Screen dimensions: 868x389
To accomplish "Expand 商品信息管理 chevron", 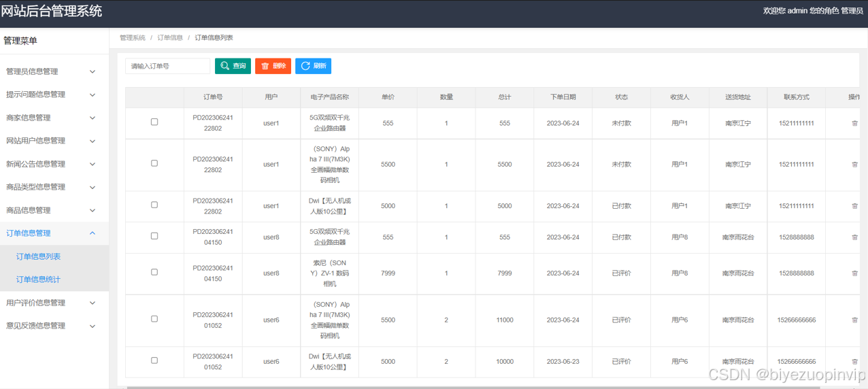I will tap(93, 210).
